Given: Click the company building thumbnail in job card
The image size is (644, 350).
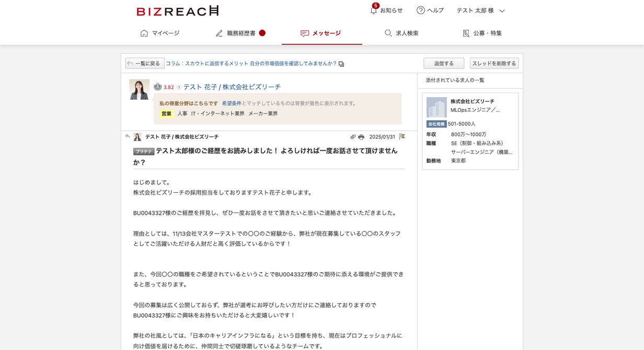Looking at the screenshot, I should tap(436, 107).
